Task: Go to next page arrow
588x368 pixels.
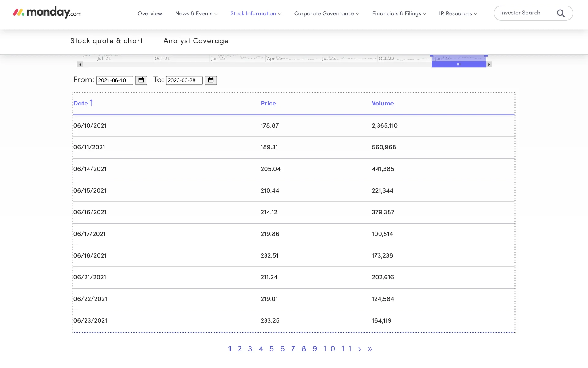Action: (360, 349)
